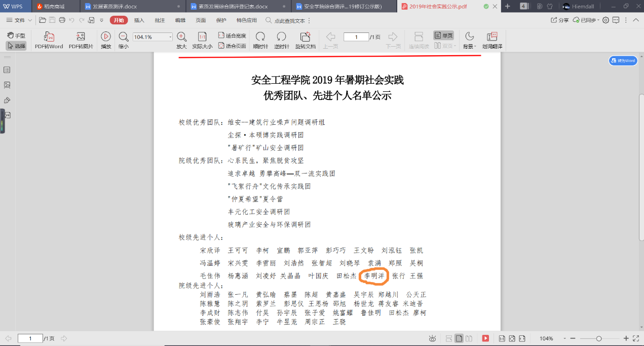The height and width of the screenshot is (346, 644).
Task: Rotate page clockwise with 顺时针
Action: 260,37
